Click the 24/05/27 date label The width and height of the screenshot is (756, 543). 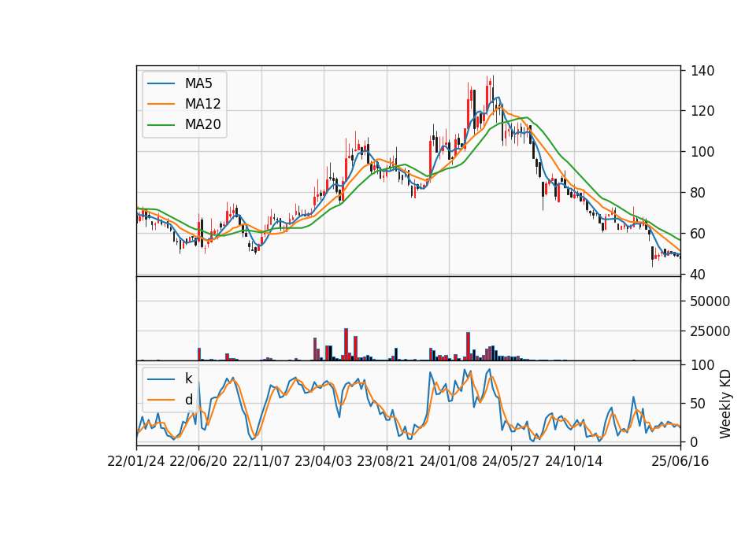[511, 461]
